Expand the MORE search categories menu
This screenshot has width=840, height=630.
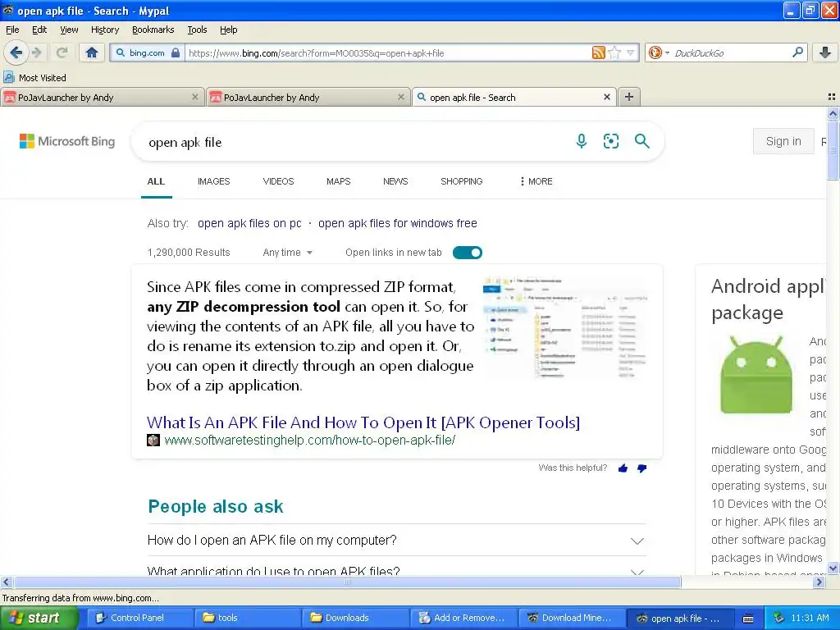coord(536,181)
